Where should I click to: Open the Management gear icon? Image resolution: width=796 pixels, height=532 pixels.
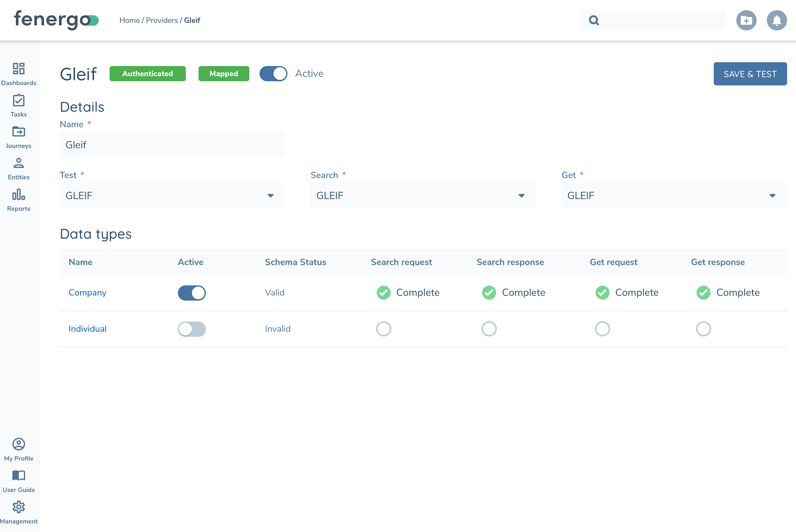(19, 507)
